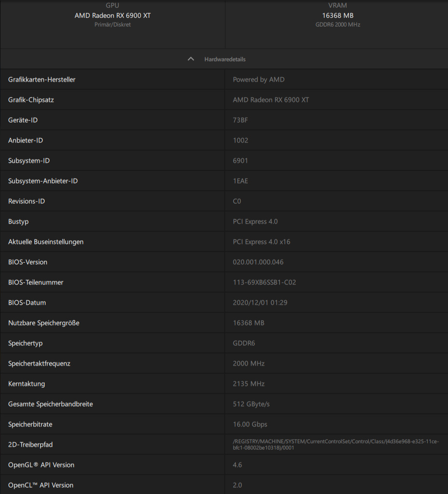Select the Speichertyp label

pyautogui.click(x=25, y=343)
